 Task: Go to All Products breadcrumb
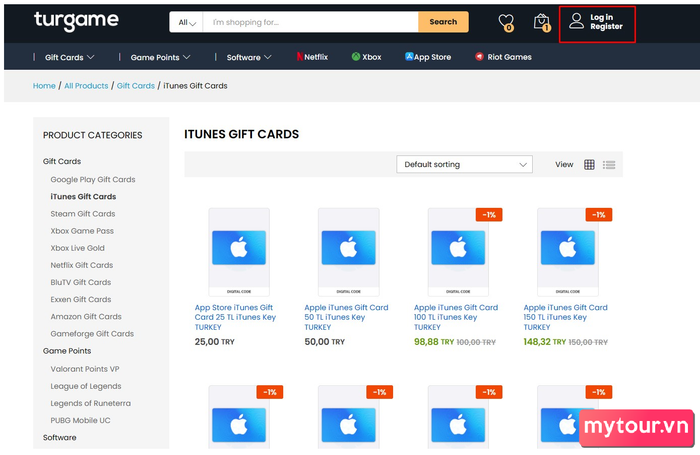(86, 86)
